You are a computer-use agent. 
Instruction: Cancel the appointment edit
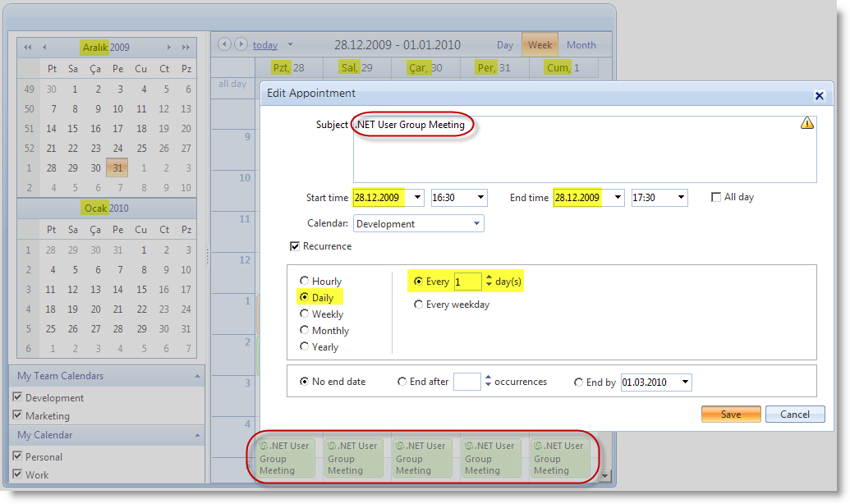click(795, 414)
